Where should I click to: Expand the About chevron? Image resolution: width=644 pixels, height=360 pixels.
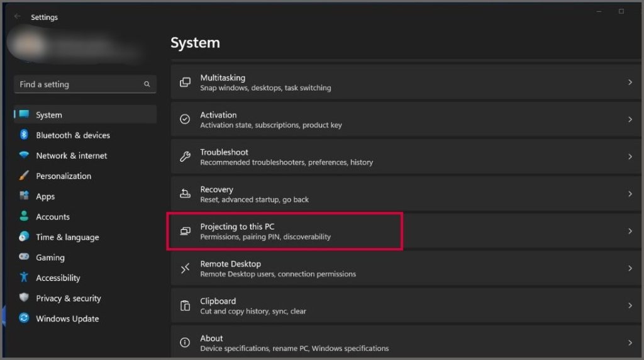click(x=630, y=342)
